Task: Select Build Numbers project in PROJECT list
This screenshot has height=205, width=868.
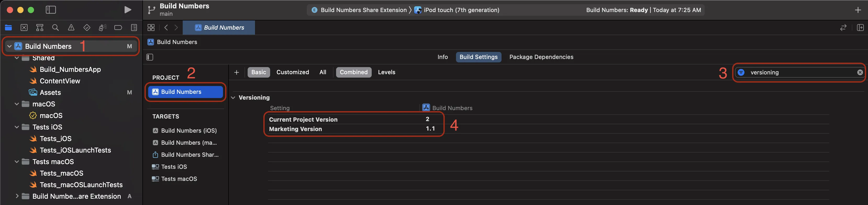Action: tap(185, 92)
